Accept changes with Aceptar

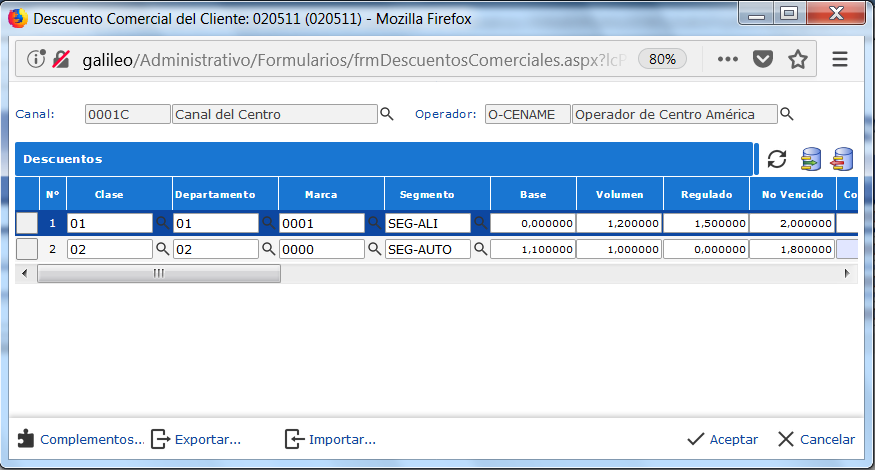pos(723,439)
